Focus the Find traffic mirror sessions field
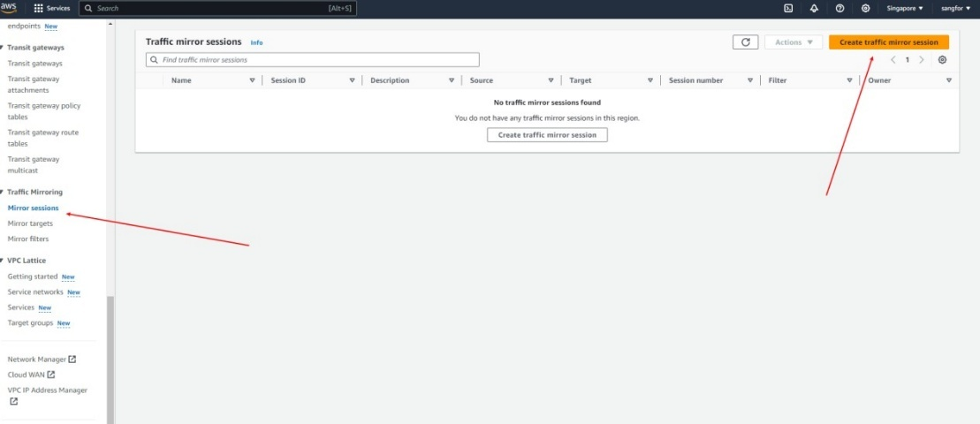This screenshot has width=980, height=424. click(x=313, y=60)
